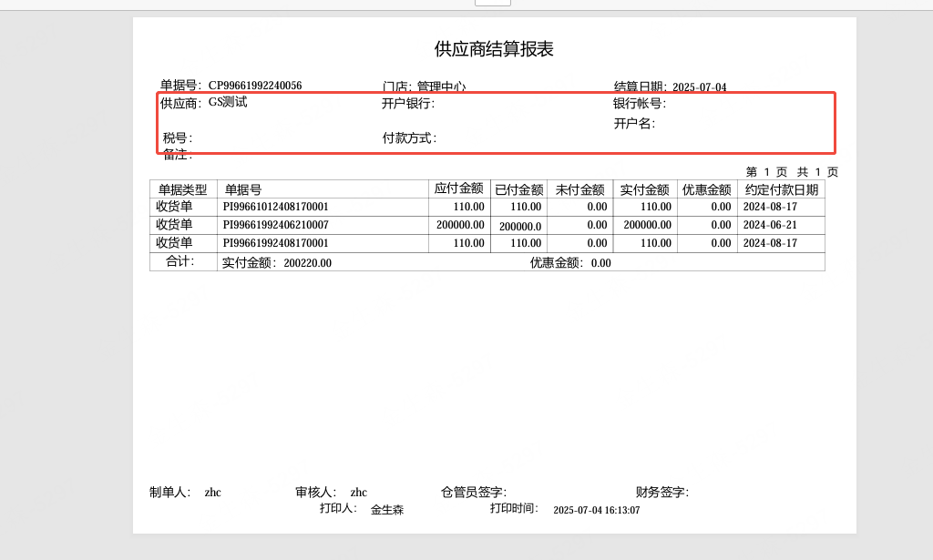This screenshot has height=560, width=933.
Task: Click paid amount 200000.0 under 已付金额
Action: coord(520,227)
